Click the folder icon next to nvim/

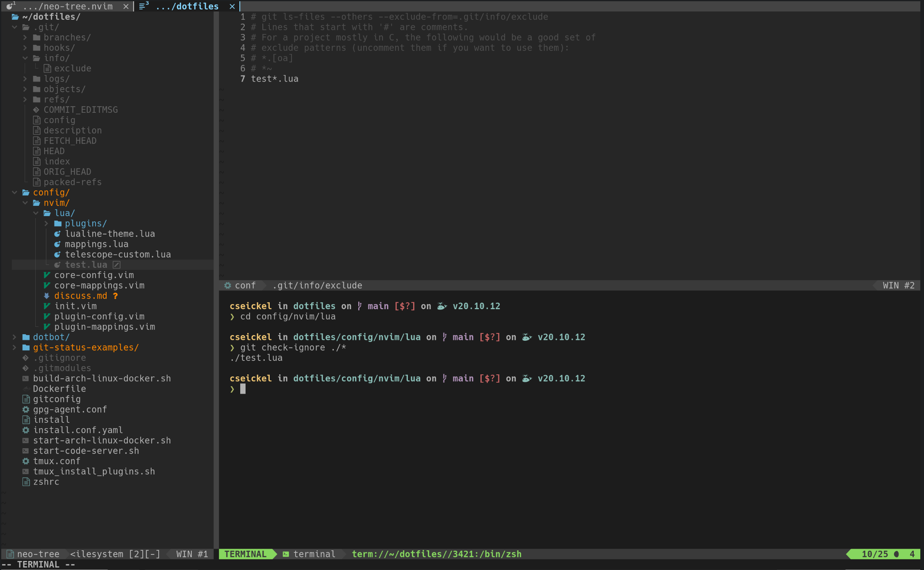point(36,203)
